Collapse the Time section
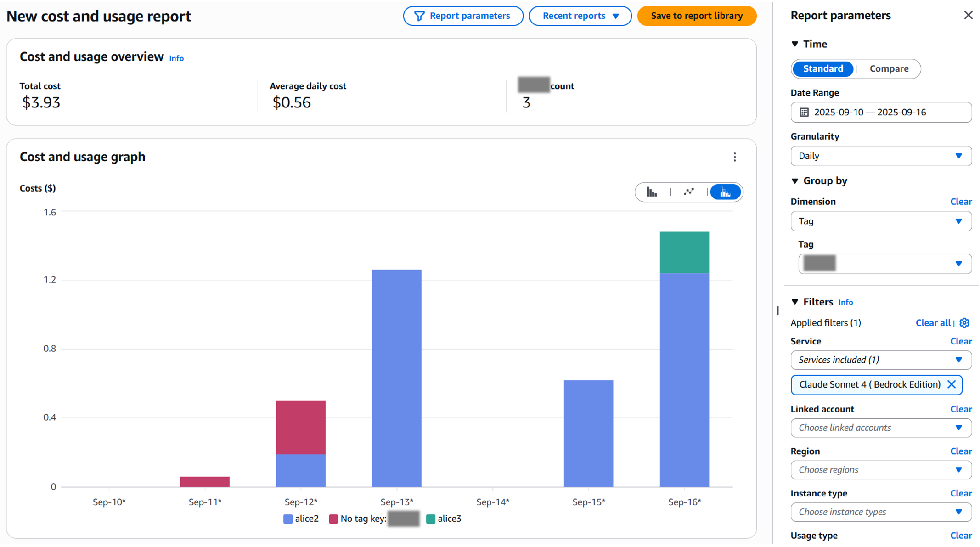 point(795,44)
